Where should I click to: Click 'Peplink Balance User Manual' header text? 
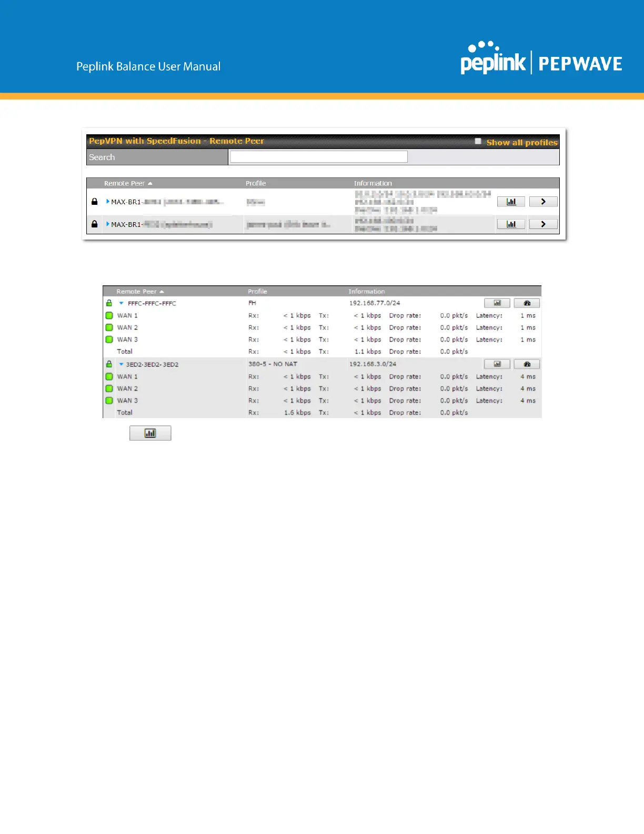click(148, 66)
